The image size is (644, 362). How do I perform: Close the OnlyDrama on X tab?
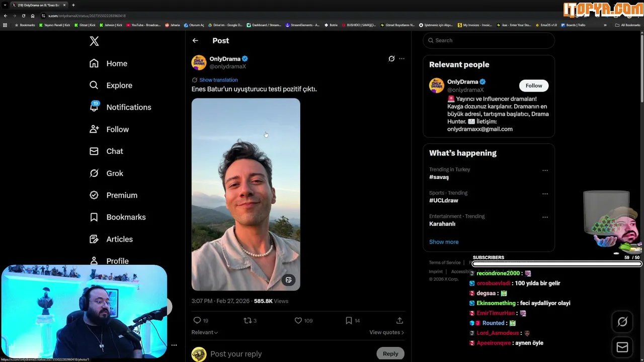point(64,5)
